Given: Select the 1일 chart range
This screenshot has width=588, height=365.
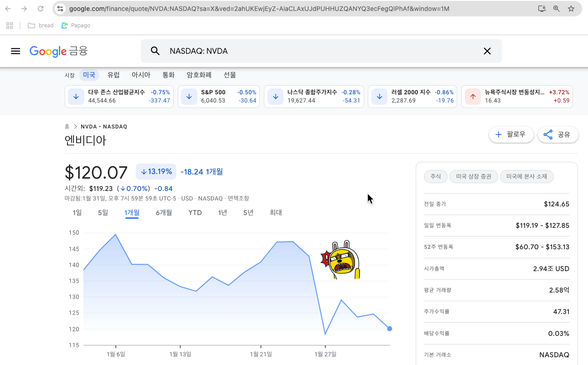Looking at the screenshot, I should (77, 212).
